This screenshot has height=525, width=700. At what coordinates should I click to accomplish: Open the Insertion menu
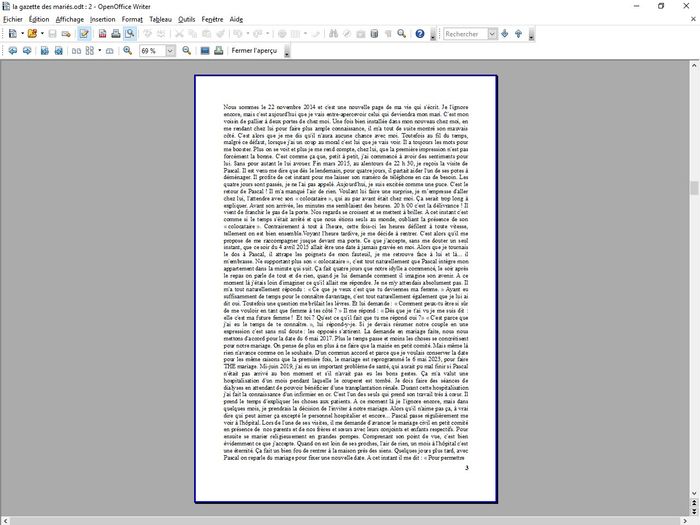tap(102, 19)
